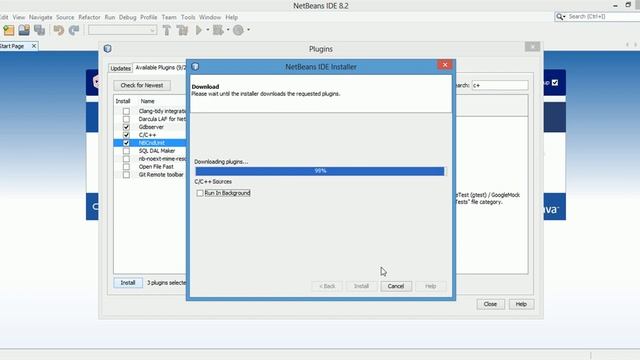Check the Git Remote toolbar plugin box
The image size is (640, 360).
[x=126, y=175]
